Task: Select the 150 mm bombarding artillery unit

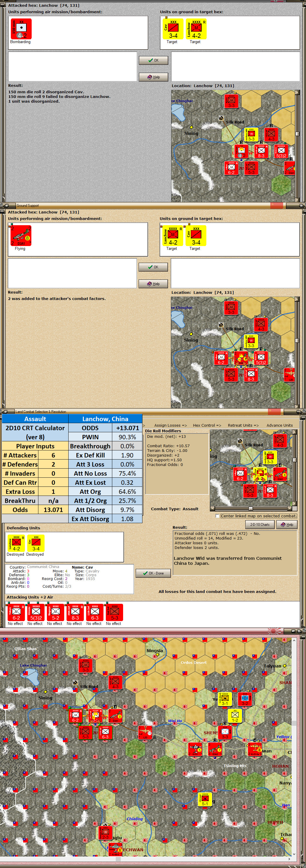Action: [x=21, y=29]
